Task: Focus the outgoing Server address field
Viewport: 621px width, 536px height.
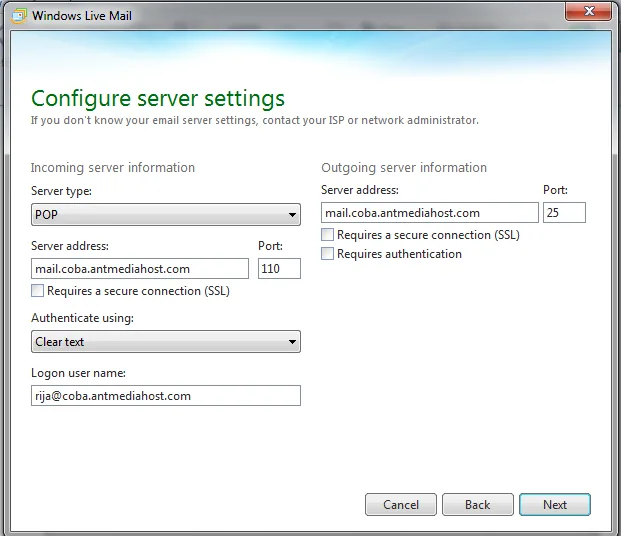Action: [x=430, y=213]
